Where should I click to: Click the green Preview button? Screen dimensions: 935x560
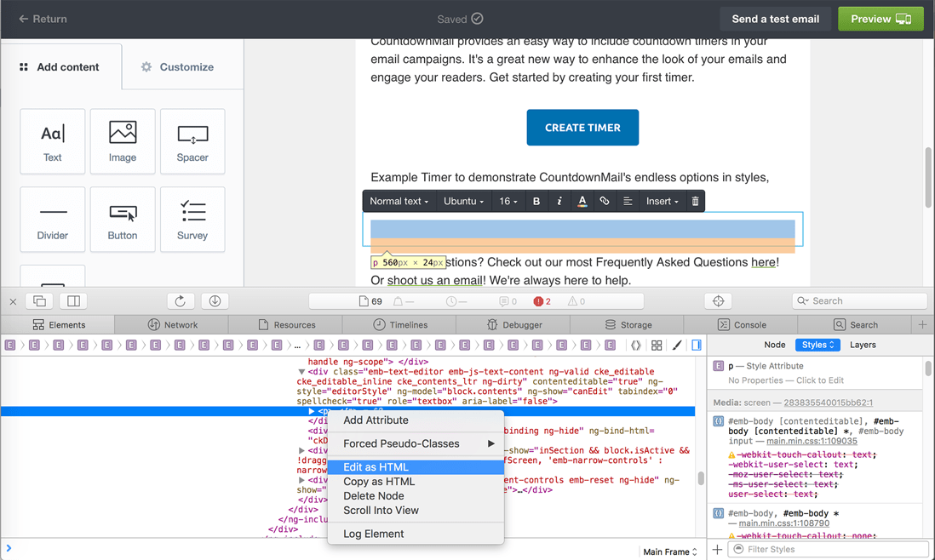[881, 19]
